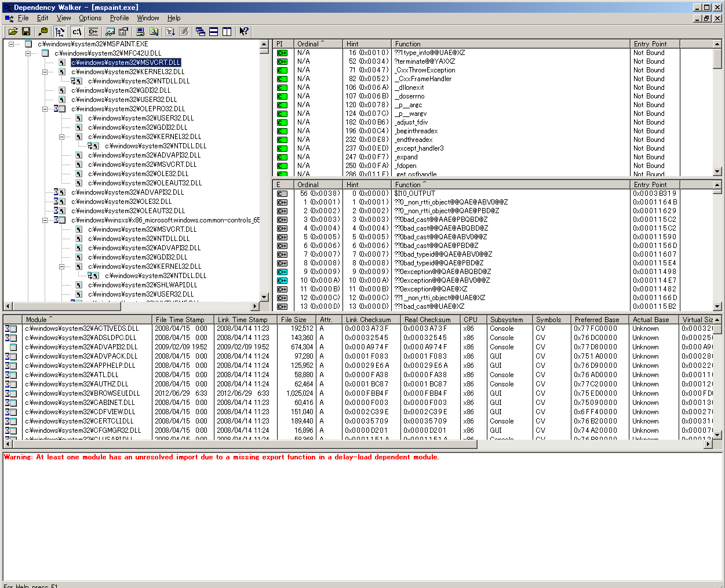The width and height of the screenshot is (725, 588).
Task: Open the Edit menu
Action: coord(43,18)
